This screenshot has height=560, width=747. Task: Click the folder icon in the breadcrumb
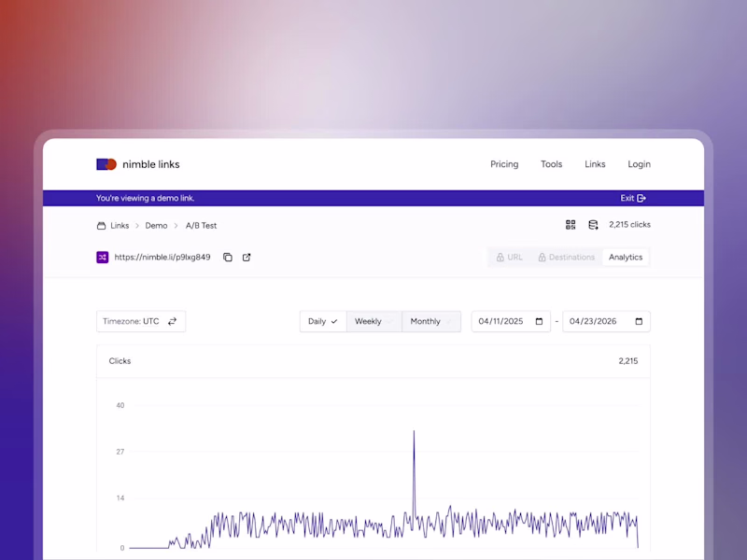[x=100, y=225]
